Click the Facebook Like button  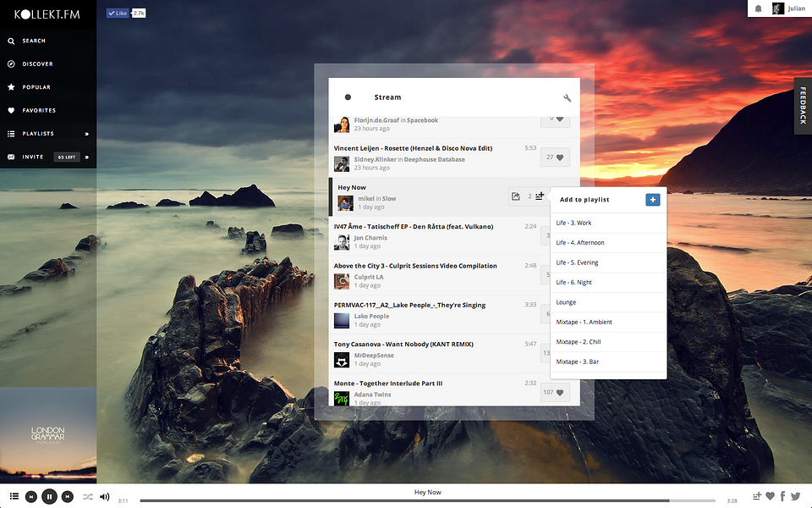click(118, 13)
